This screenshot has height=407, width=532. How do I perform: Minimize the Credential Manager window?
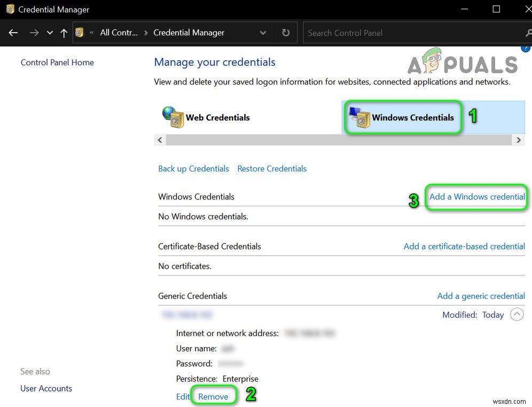[465, 9]
